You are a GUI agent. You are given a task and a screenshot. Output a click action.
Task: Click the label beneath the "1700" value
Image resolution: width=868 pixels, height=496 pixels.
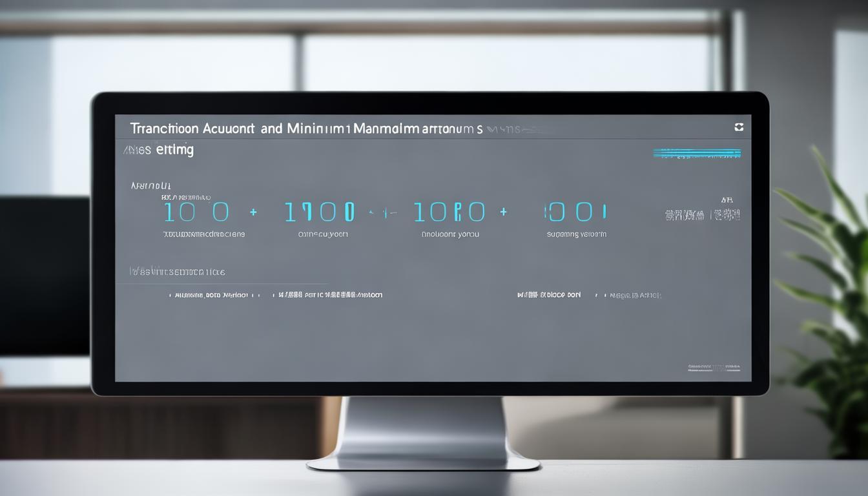point(323,234)
